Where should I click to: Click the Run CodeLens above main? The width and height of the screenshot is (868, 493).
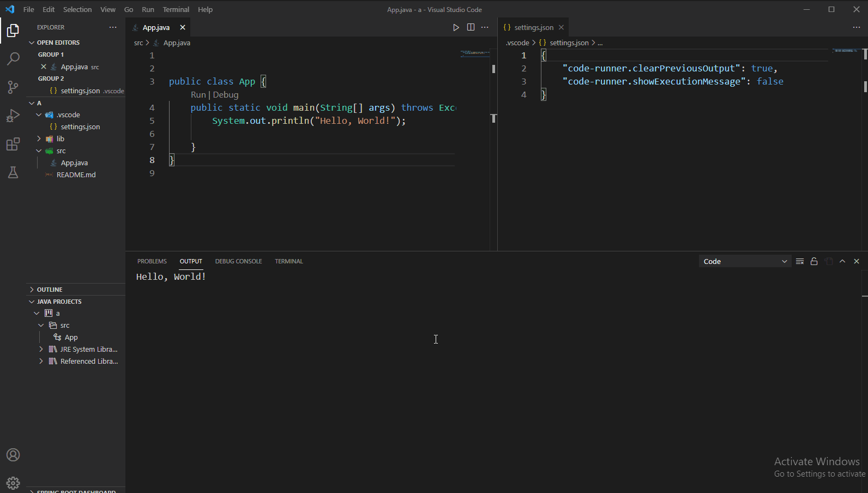(x=198, y=94)
